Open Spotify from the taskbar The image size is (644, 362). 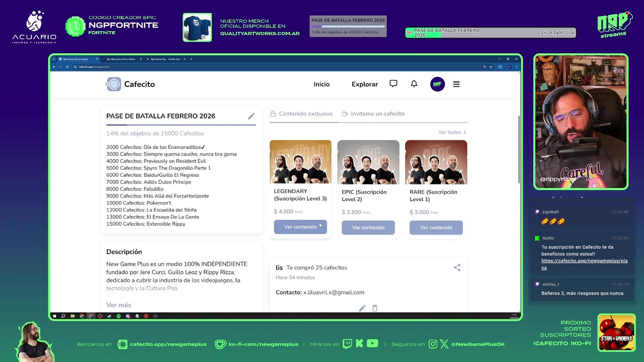[119, 316]
